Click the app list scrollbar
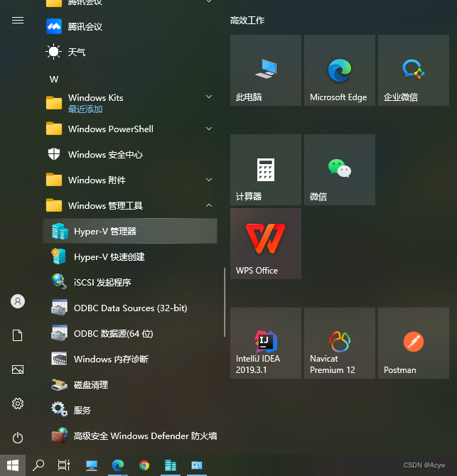Image resolution: width=457 pixels, height=476 pixels. click(225, 302)
